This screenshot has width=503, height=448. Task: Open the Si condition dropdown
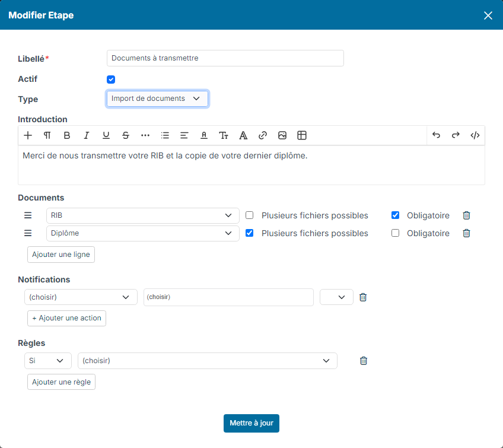click(48, 361)
